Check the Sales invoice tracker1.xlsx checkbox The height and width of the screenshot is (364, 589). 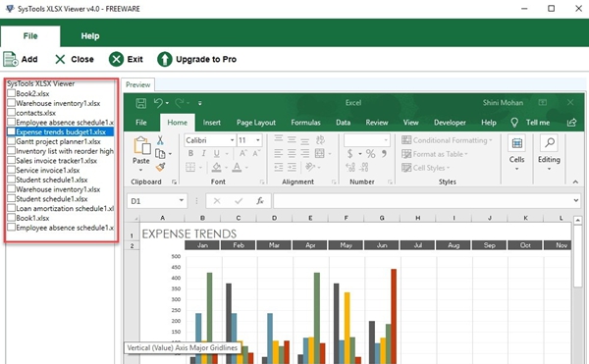click(11, 160)
